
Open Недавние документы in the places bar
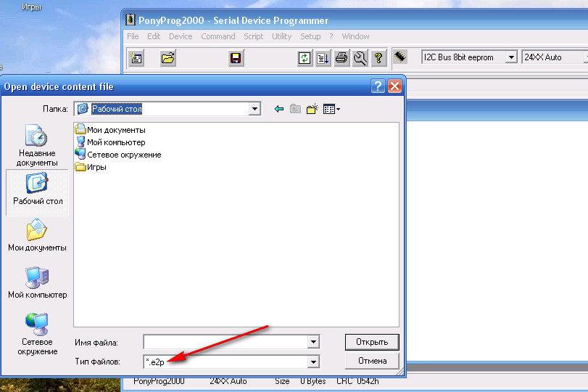[x=37, y=146]
